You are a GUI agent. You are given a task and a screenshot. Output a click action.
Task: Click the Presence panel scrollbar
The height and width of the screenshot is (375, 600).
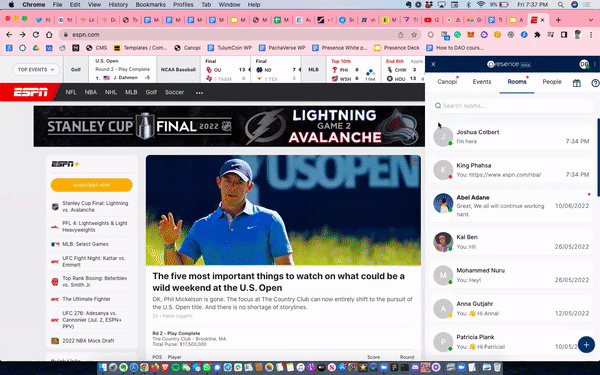click(x=598, y=157)
